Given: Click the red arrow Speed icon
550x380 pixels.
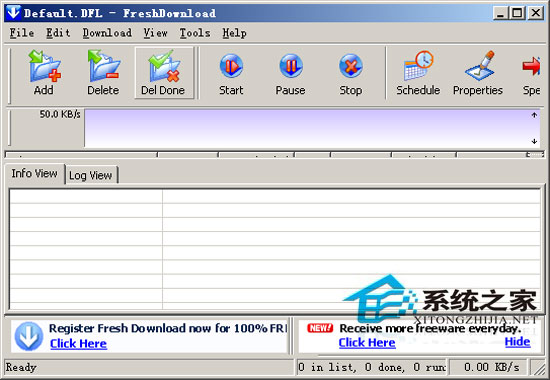Looking at the screenshot, I should [x=531, y=66].
